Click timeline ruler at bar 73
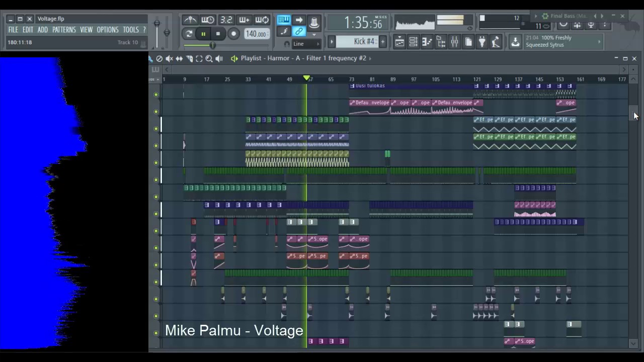This screenshot has height=362, width=644. click(352, 79)
